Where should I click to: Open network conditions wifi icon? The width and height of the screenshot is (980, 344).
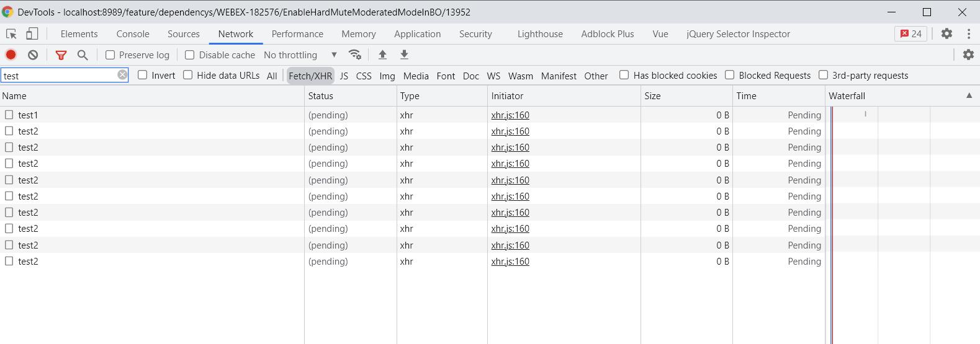pos(355,55)
